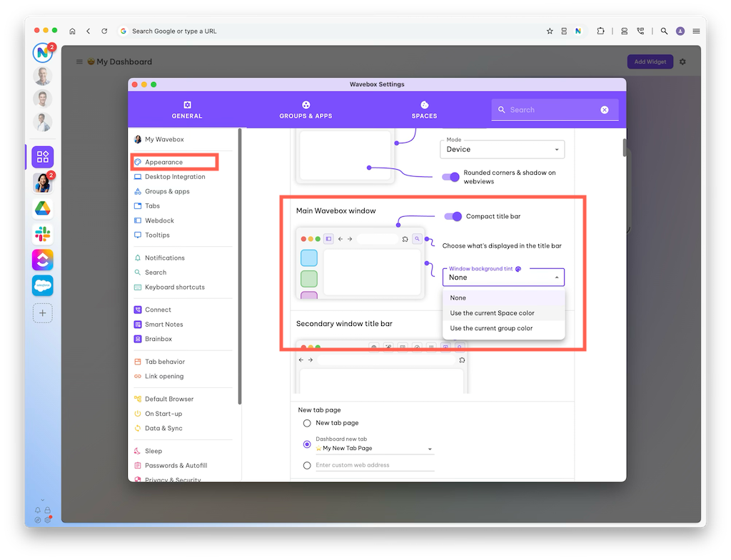Image resolution: width=731 pixels, height=560 pixels.
Task: Switch to the General settings tab
Action: pyautogui.click(x=187, y=110)
